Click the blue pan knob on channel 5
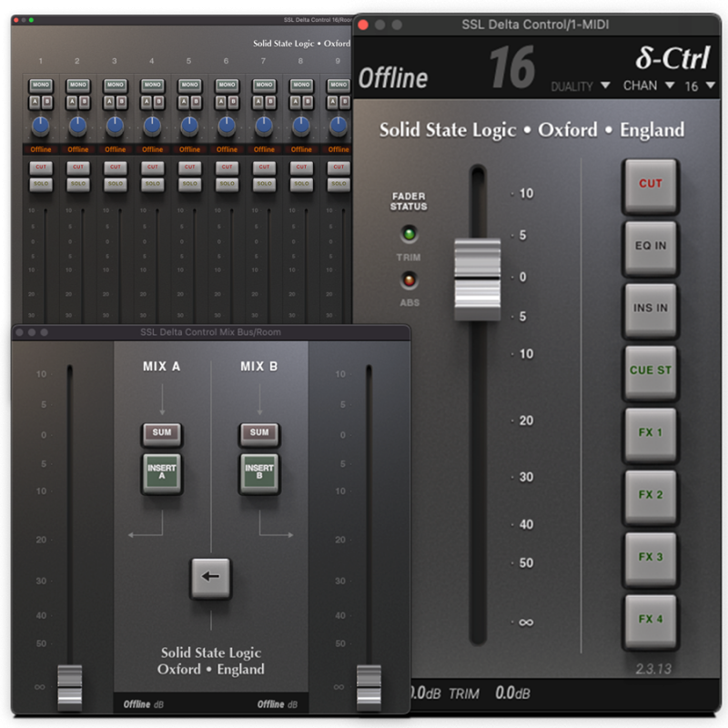 click(x=189, y=126)
